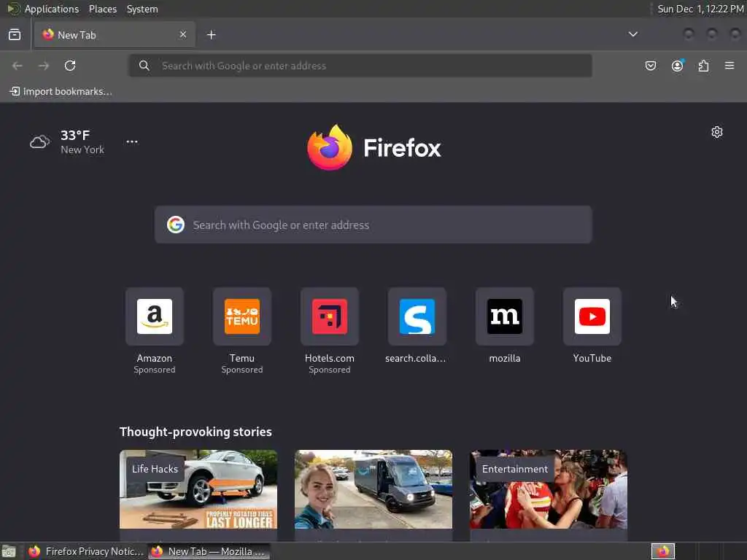Image resolution: width=747 pixels, height=560 pixels.
Task: Open the YouTube shortcut tile
Action: coord(592,326)
